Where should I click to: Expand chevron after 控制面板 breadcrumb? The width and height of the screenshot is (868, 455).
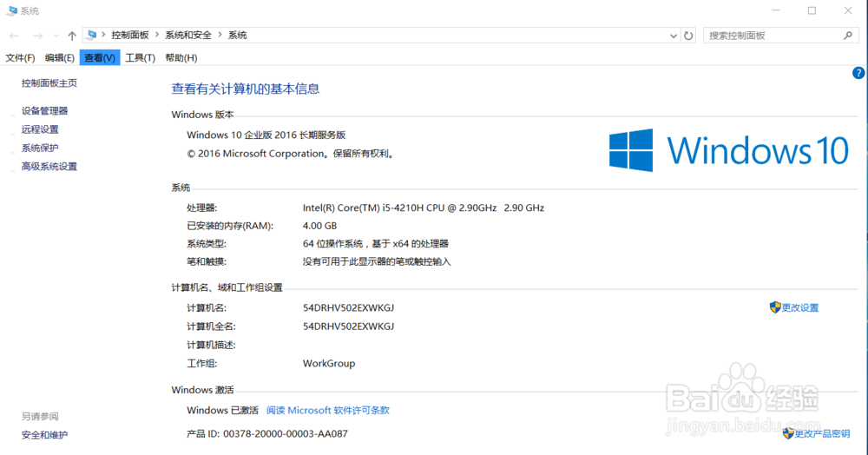coord(157,35)
